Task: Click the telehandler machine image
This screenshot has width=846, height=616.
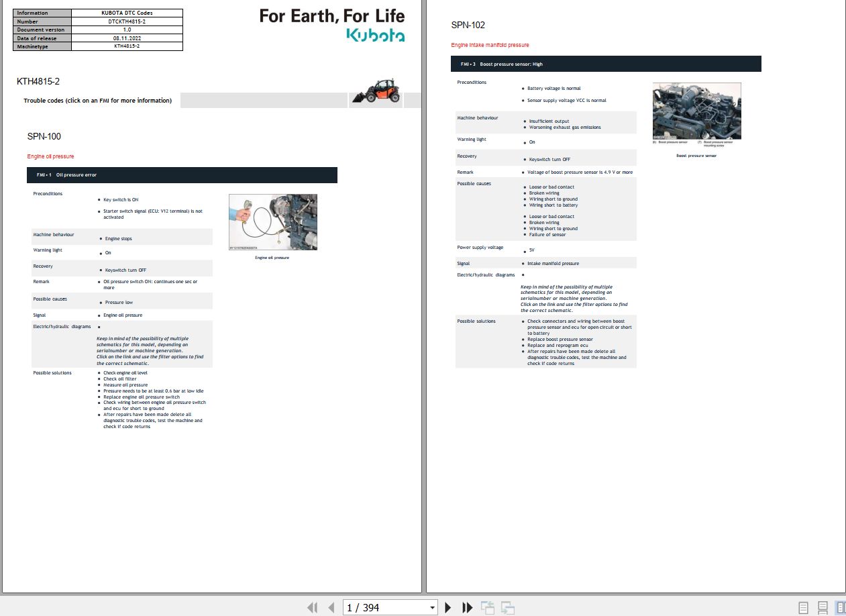Action: (x=376, y=92)
